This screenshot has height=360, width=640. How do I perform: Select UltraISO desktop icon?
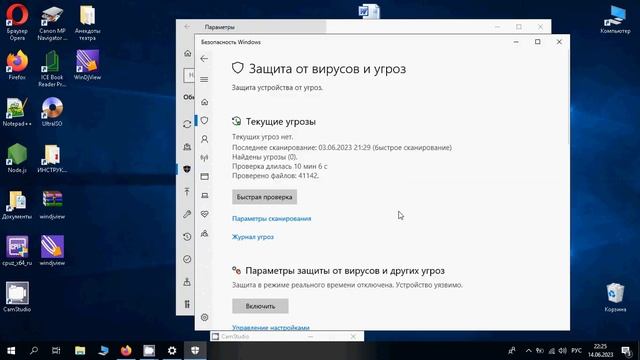(52, 112)
